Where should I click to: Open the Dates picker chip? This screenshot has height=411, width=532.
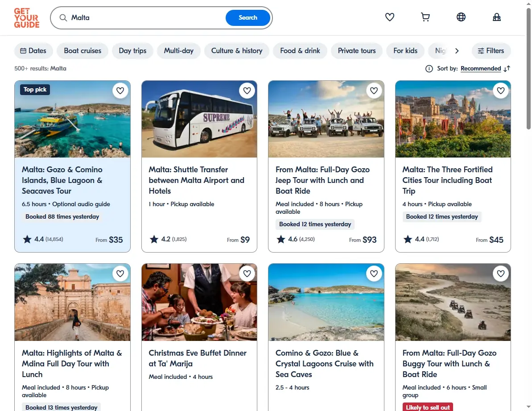(33, 51)
